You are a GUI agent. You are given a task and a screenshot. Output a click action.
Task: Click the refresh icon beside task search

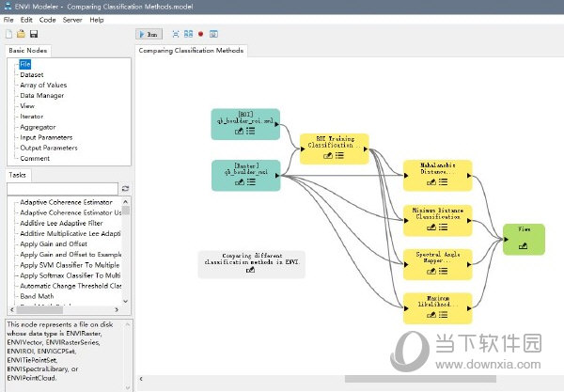click(125, 188)
